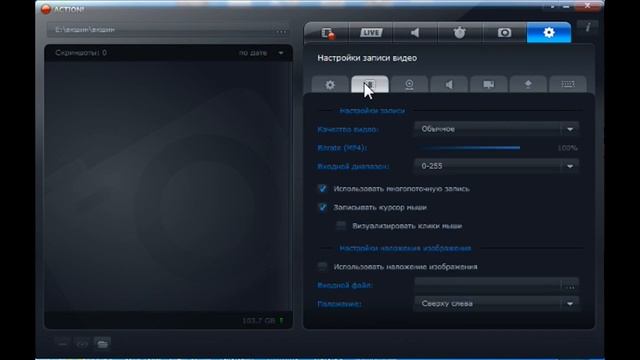The image size is (640, 360).
Task: Enable 'Использовать наложение изображения' checkbox
Action: [322, 267]
